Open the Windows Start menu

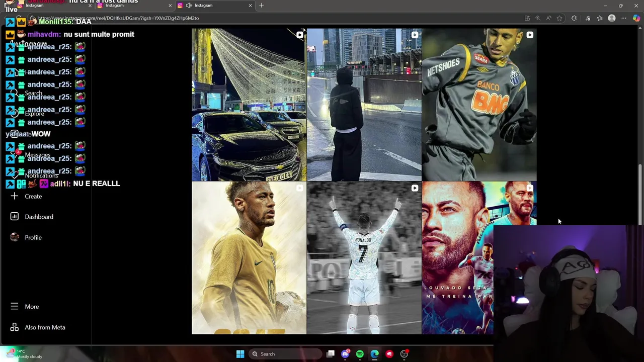240,354
